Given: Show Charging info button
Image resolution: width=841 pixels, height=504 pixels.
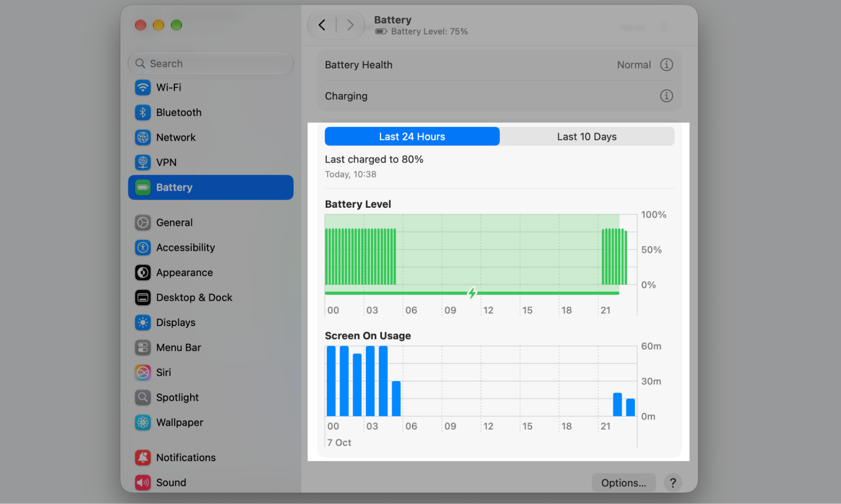Looking at the screenshot, I should (666, 96).
